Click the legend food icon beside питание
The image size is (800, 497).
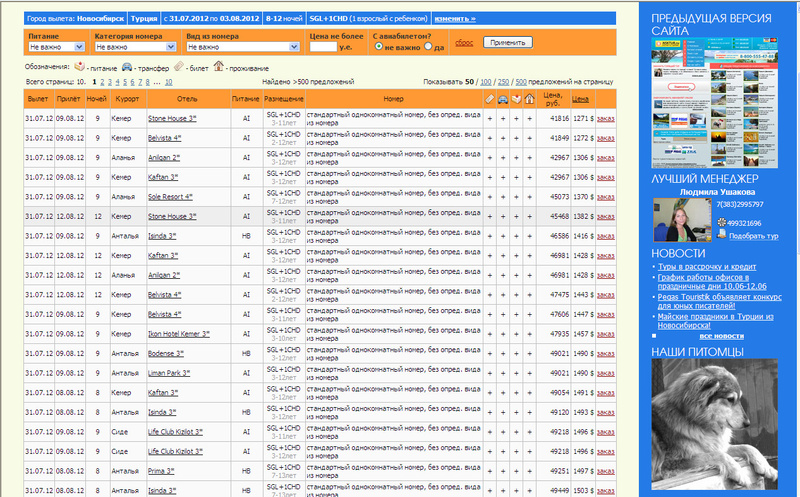79,66
